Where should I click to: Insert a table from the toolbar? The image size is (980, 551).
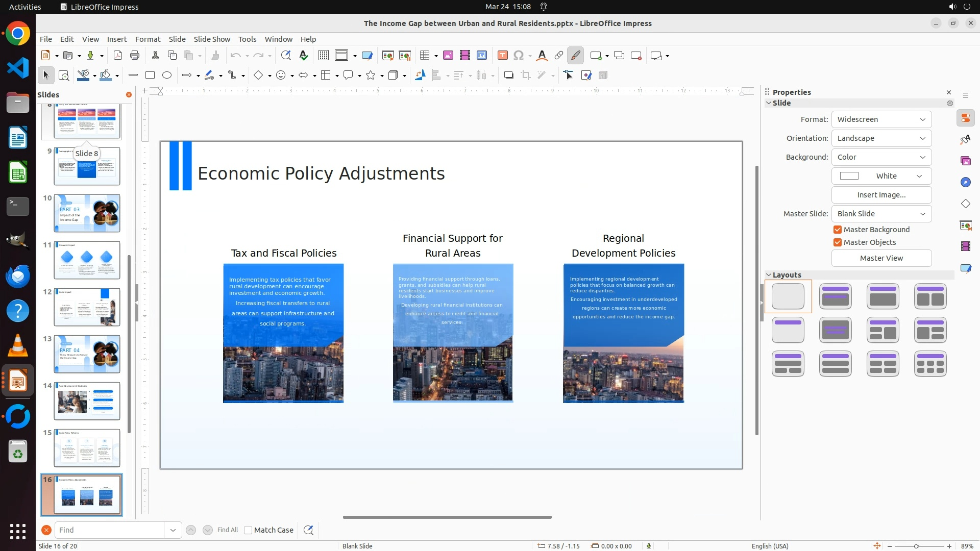click(x=424, y=56)
